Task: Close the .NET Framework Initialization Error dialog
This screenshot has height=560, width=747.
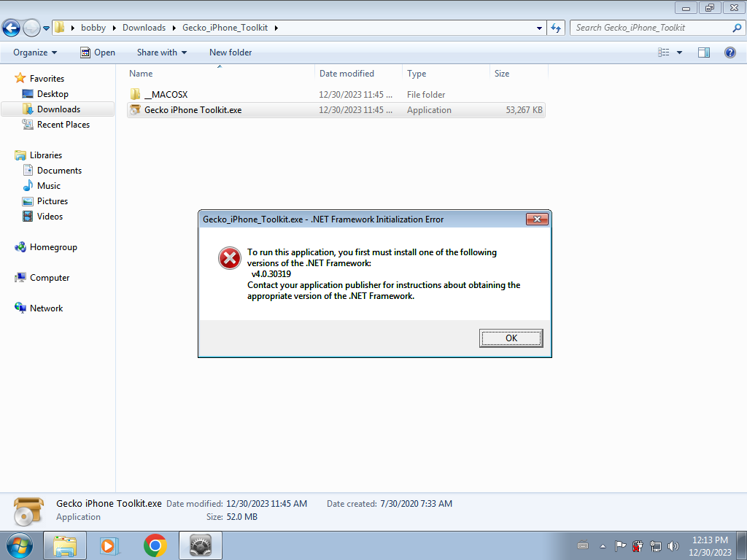Action: (537, 219)
